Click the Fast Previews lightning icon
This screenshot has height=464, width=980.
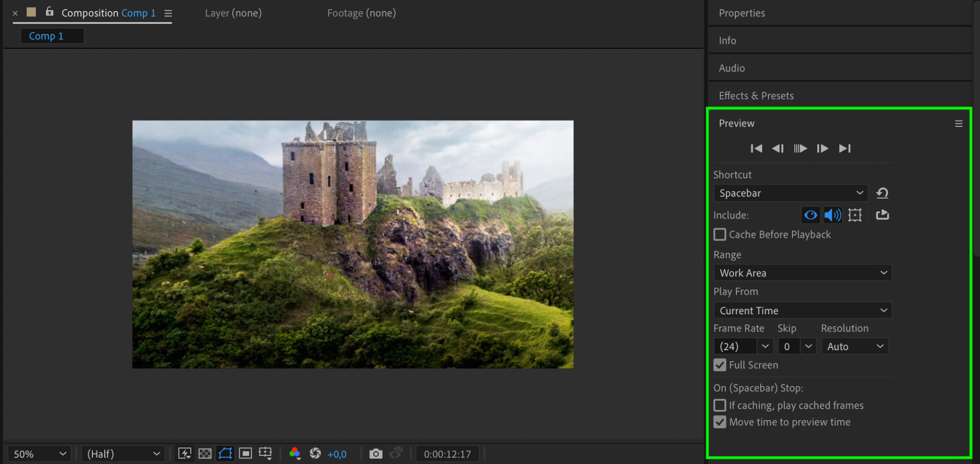click(x=185, y=453)
